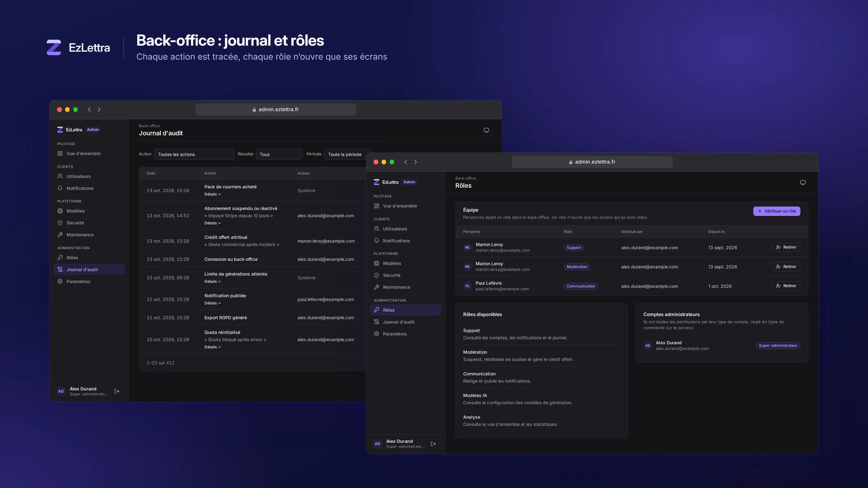Expand Détails under Pack de courriers acheté

(213, 194)
